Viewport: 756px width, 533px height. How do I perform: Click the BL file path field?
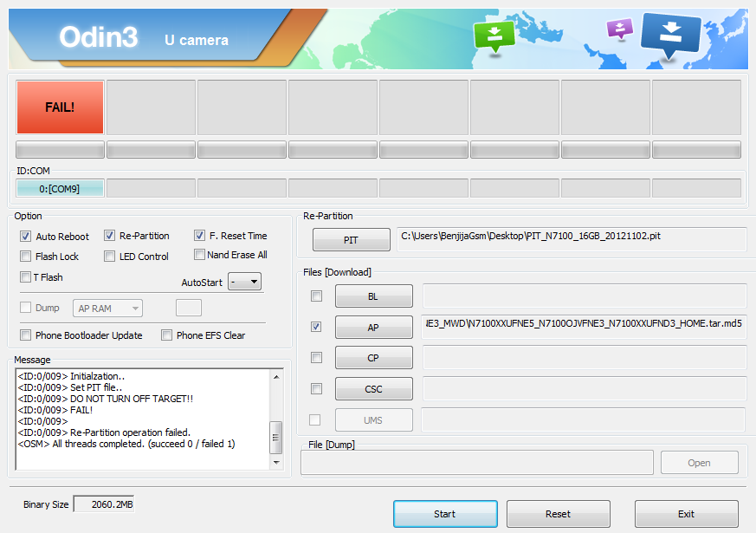tap(585, 296)
